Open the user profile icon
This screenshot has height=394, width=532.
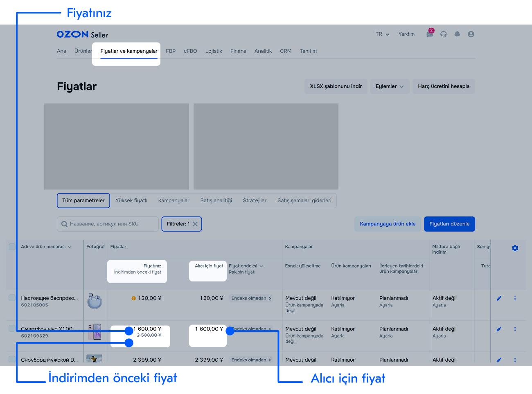click(471, 34)
